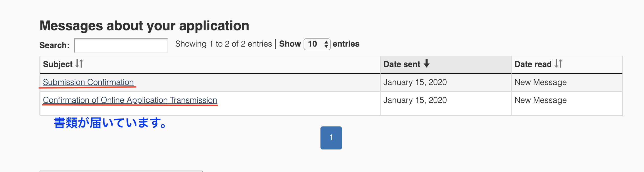Click the Date read sort arrows icon
Image resolution: width=644 pixels, height=172 pixels.
pyautogui.click(x=559, y=63)
